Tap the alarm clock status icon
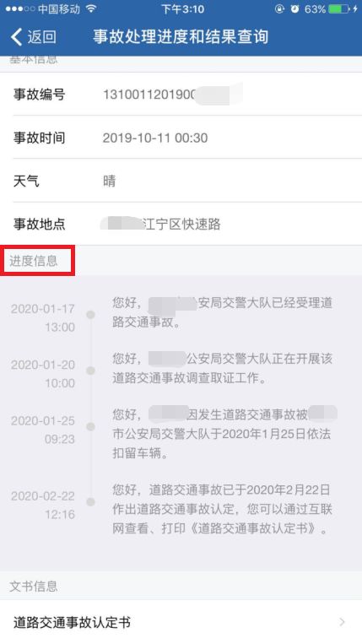Image resolution: width=362 pixels, height=644 pixels. tap(294, 8)
